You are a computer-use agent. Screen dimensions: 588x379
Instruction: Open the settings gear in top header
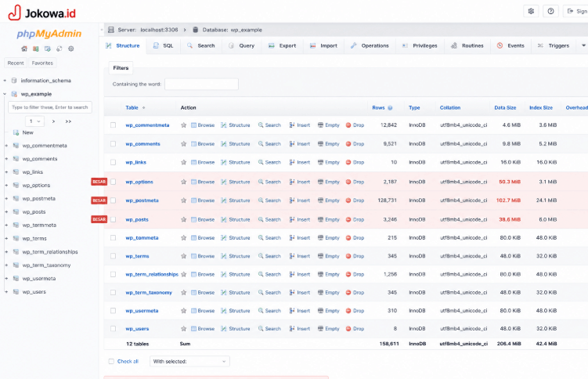point(531,11)
